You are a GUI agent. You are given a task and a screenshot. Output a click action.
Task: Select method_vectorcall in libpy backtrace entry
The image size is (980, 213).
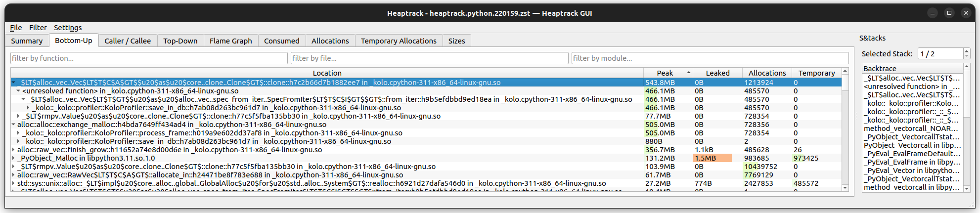point(912,187)
